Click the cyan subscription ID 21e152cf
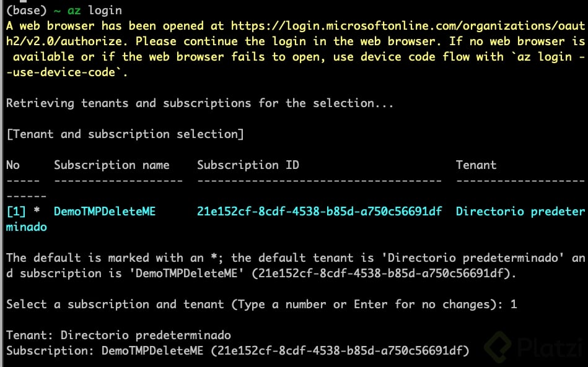 (x=320, y=211)
